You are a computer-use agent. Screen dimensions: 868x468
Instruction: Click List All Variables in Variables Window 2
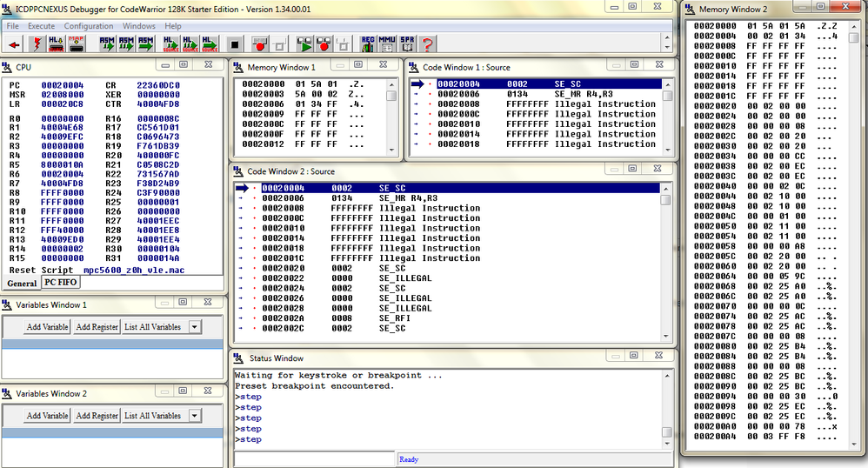click(x=153, y=416)
